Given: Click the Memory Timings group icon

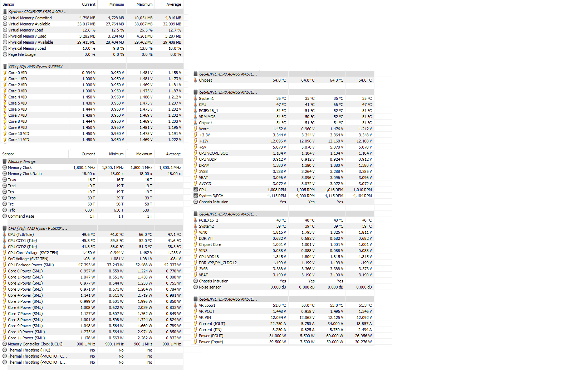Looking at the screenshot, I should coord(5,161).
